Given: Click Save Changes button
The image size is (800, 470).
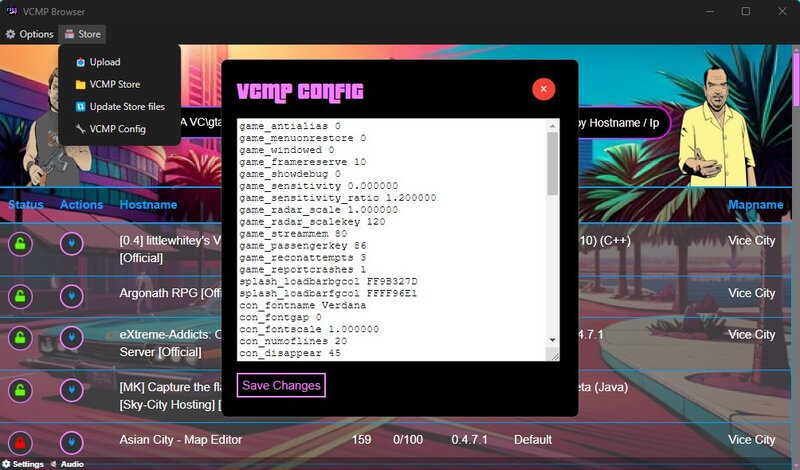Looking at the screenshot, I should [281, 385].
